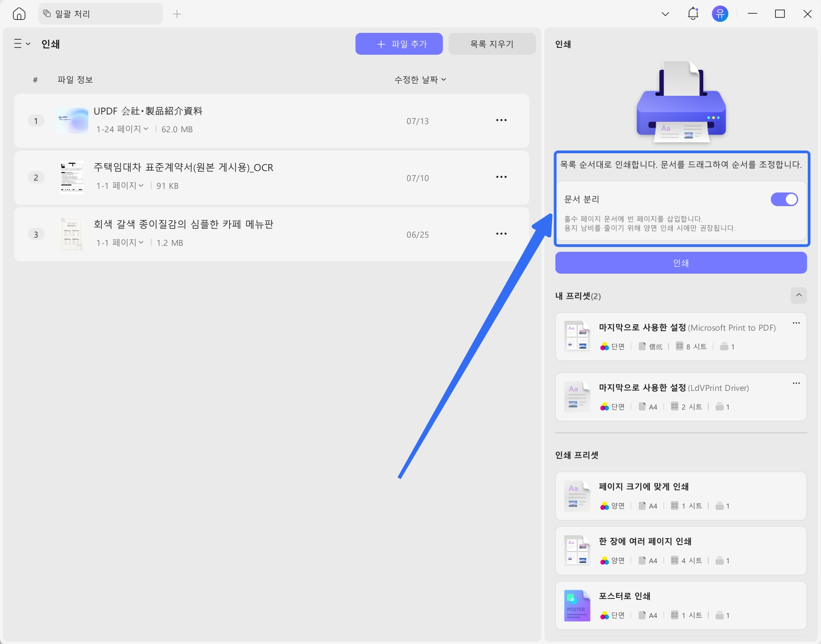Open page range dropdown for 주택임대차 file

tap(120, 186)
